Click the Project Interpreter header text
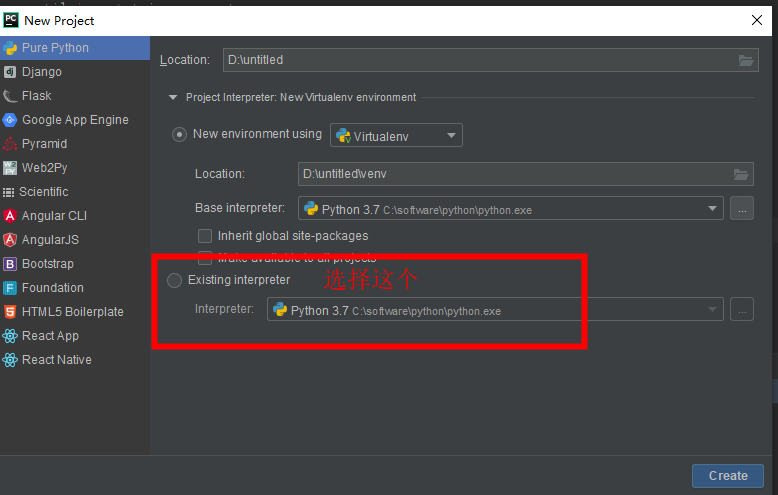The height and width of the screenshot is (495, 778). click(x=301, y=97)
